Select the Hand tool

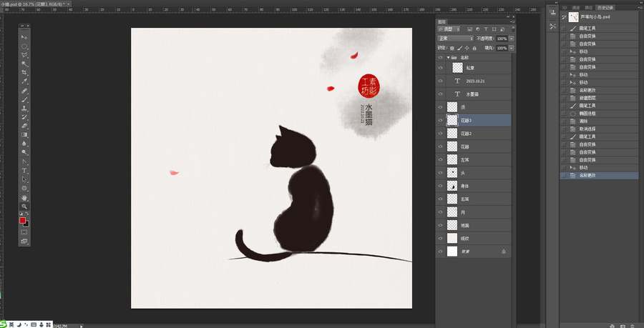(x=24, y=198)
